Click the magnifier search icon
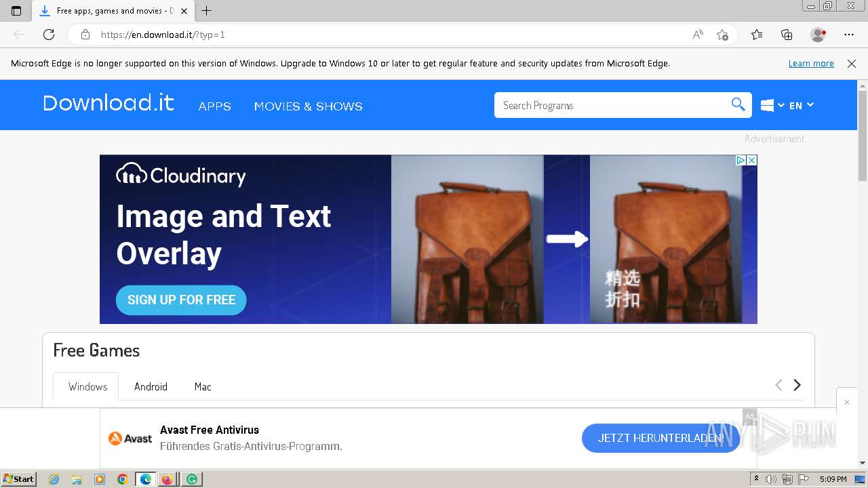Screen dimensions: 868x488 (738, 104)
